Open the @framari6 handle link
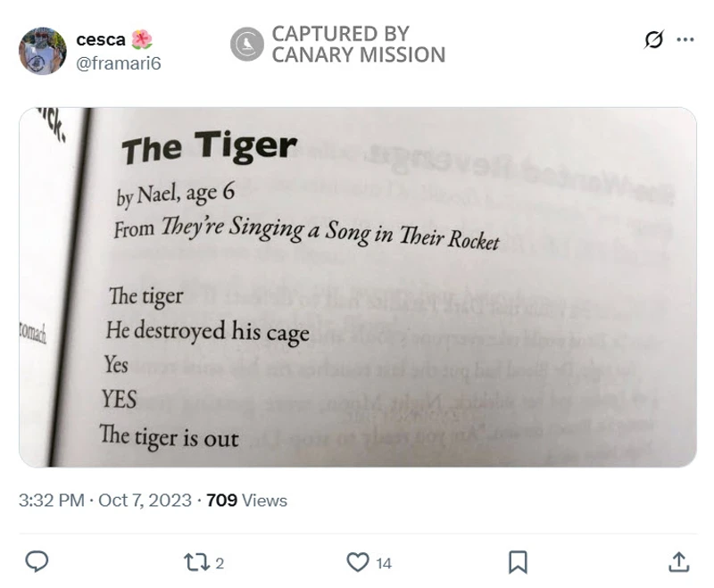This screenshot has width=714, height=588. 118,62
